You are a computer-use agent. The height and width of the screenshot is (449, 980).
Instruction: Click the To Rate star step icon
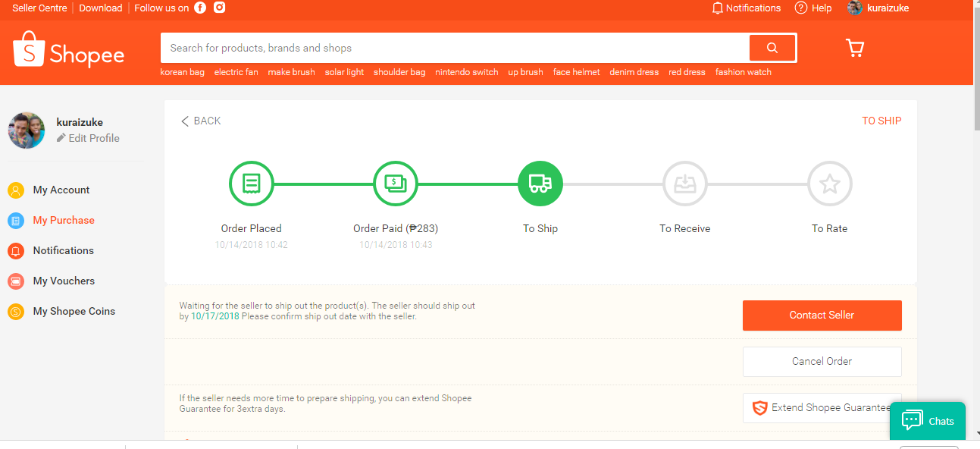click(830, 183)
